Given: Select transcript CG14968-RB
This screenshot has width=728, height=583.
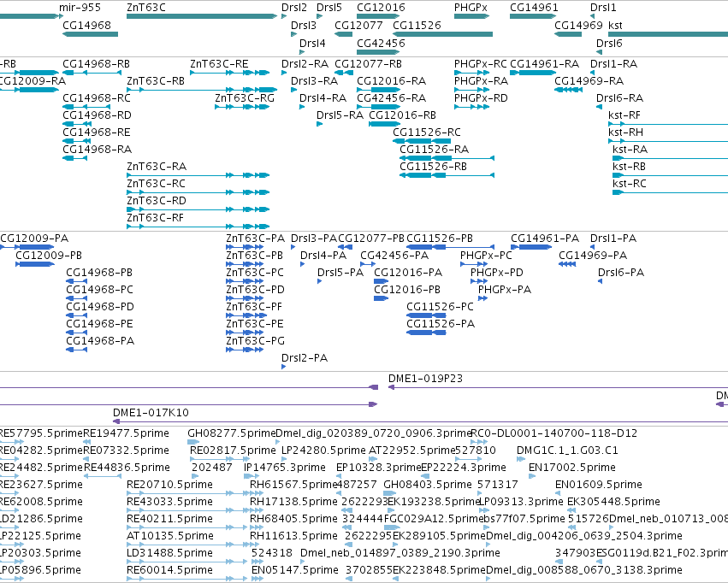Looking at the screenshot, I should coord(96,63).
